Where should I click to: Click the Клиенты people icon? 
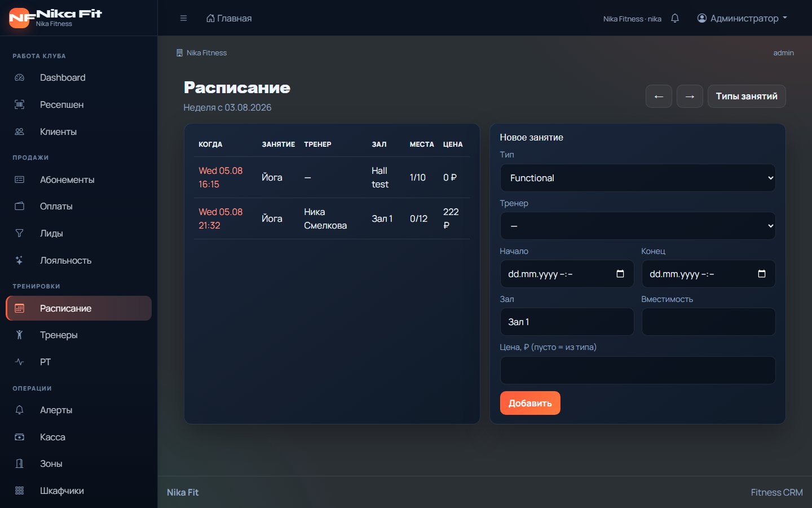pos(19,132)
